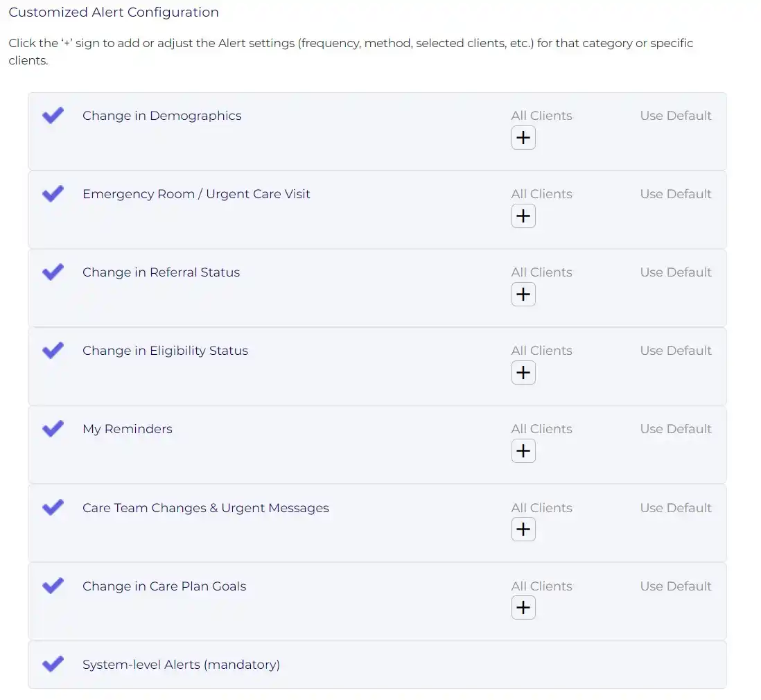This screenshot has width=761, height=700.
Task: Uncheck the My Reminders alert checkmark
Action: coord(53,428)
